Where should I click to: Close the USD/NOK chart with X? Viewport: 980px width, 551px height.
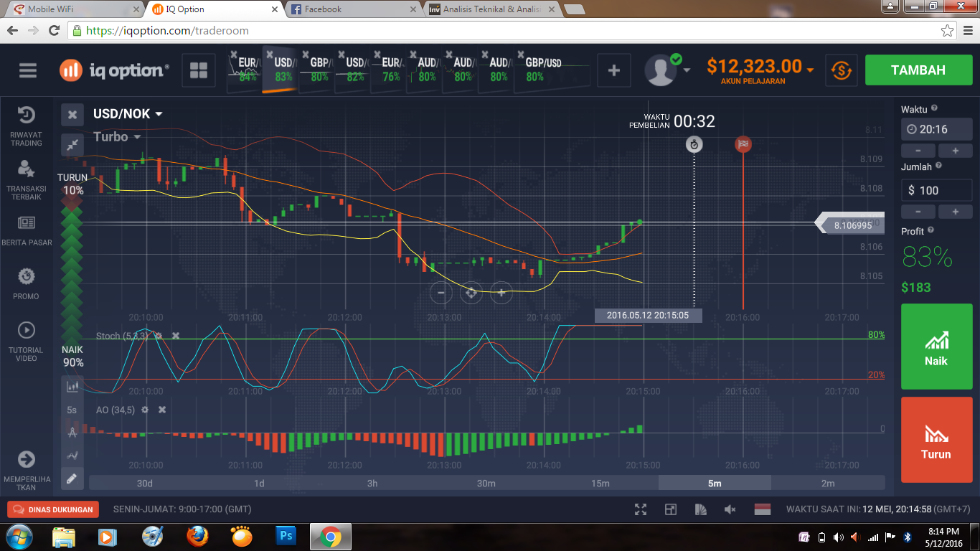point(72,115)
